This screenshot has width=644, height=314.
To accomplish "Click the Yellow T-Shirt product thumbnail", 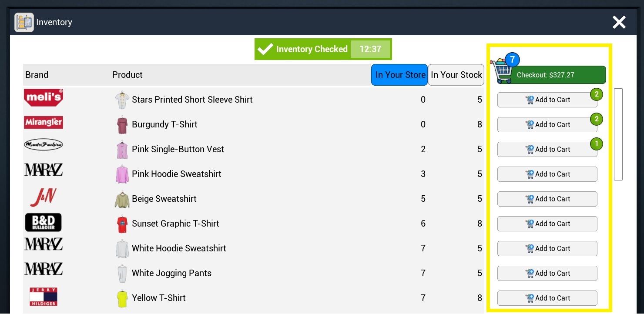I will click(122, 298).
